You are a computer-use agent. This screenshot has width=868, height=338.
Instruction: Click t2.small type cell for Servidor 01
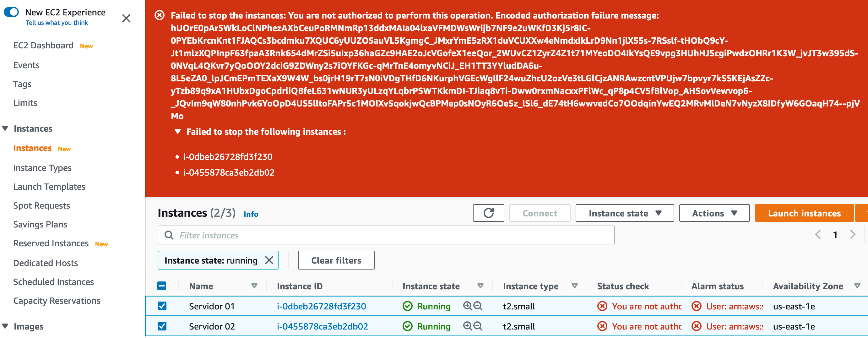coord(518,306)
